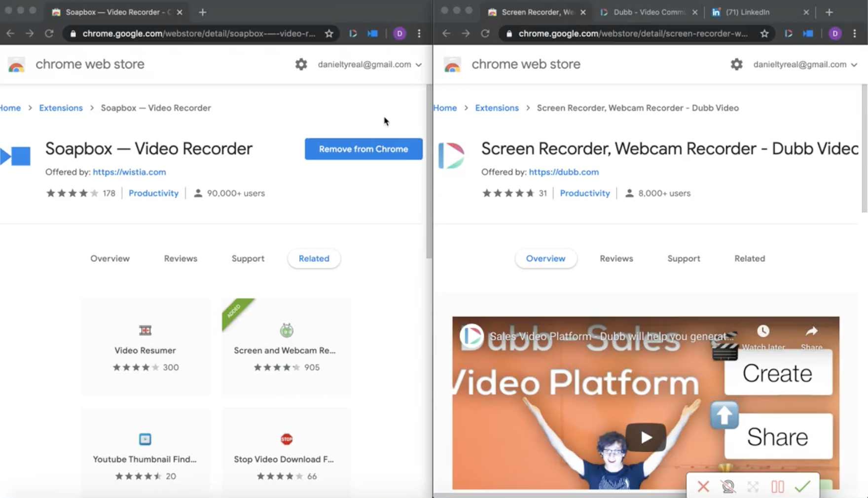Click Dubb extension icon in right toolbar
The width and height of the screenshot is (868, 498).
(x=789, y=34)
